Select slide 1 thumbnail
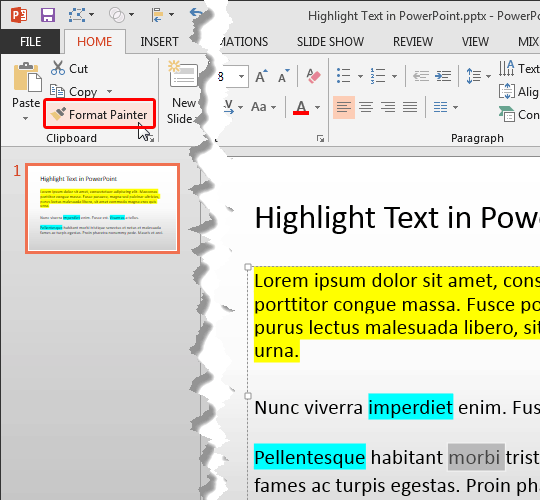This screenshot has width=540, height=500. 103,209
